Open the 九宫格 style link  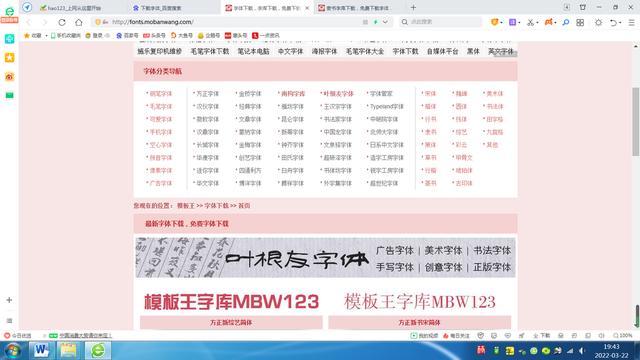click(494, 132)
